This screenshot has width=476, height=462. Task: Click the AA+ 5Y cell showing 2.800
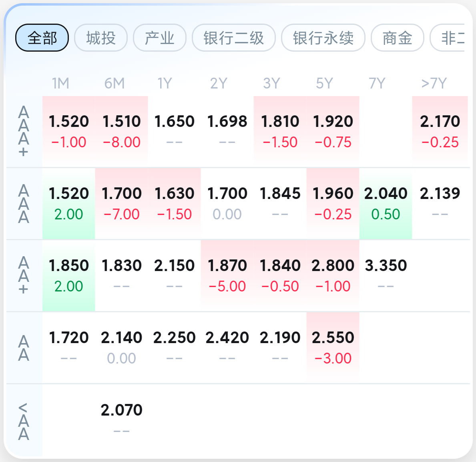333,275
